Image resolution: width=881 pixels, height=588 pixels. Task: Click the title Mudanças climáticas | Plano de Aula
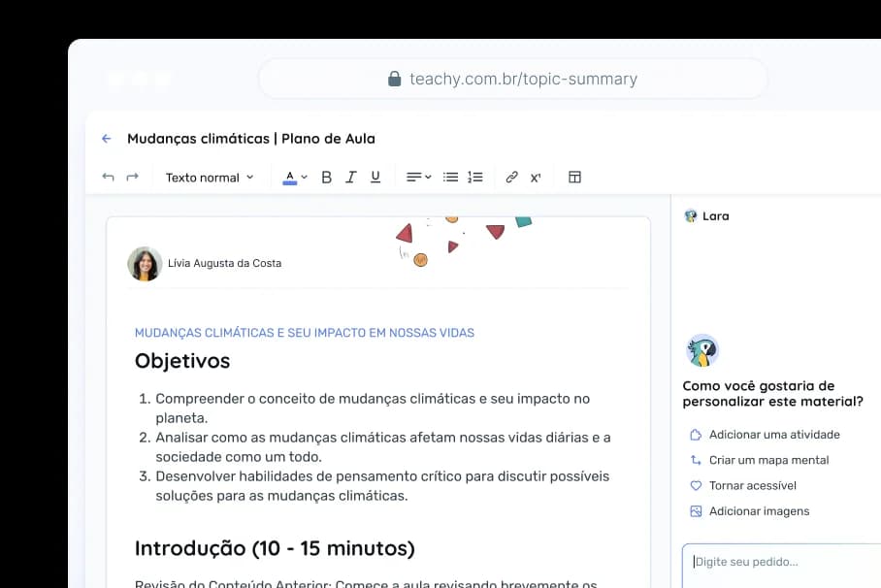[251, 139]
